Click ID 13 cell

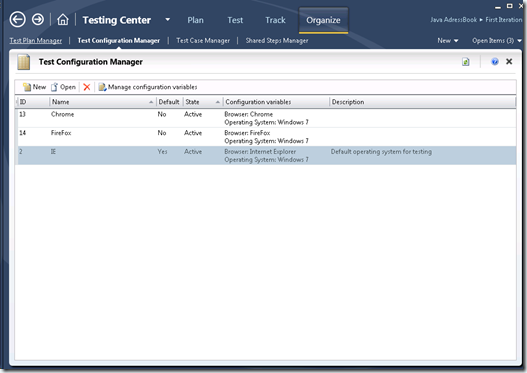[x=22, y=114]
